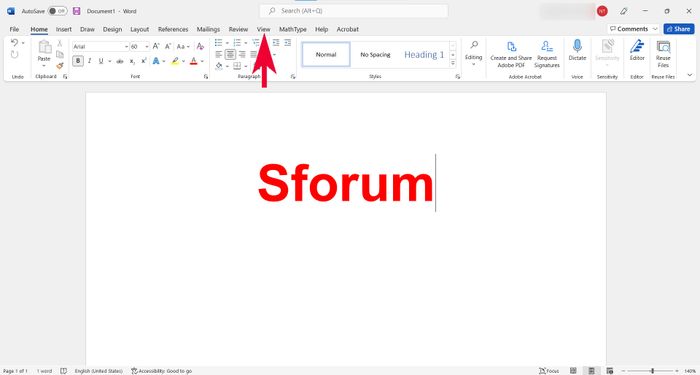The image size is (700, 375).
Task: Click the Superscript icon
Action: tap(144, 61)
